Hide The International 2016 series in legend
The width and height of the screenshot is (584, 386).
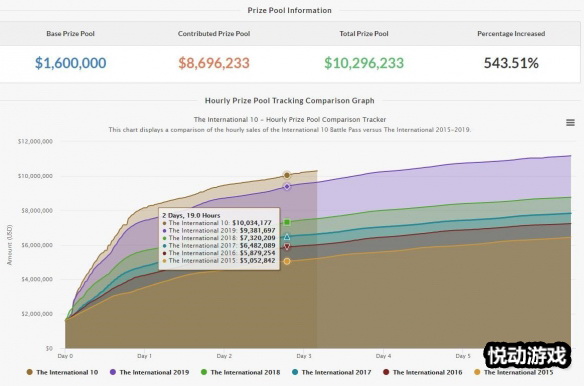tap(422, 372)
